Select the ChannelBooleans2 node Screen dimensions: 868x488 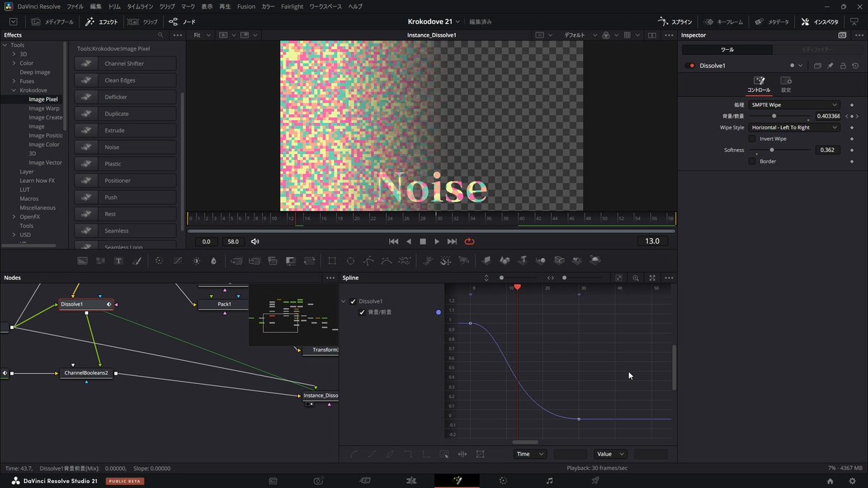pos(86,373)
